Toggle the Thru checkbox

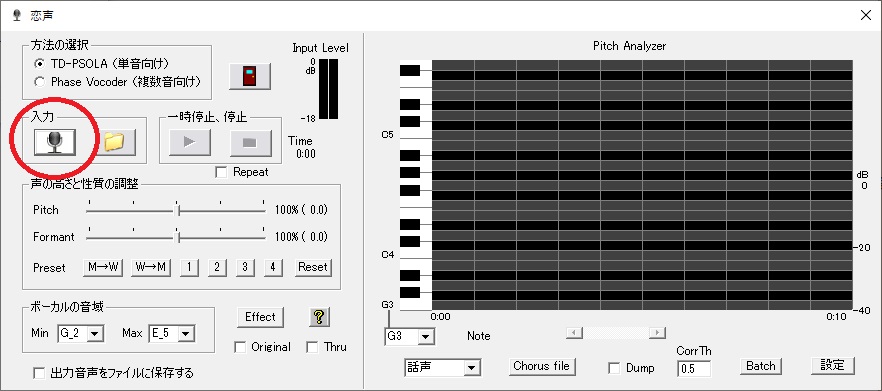pos(312,347)
